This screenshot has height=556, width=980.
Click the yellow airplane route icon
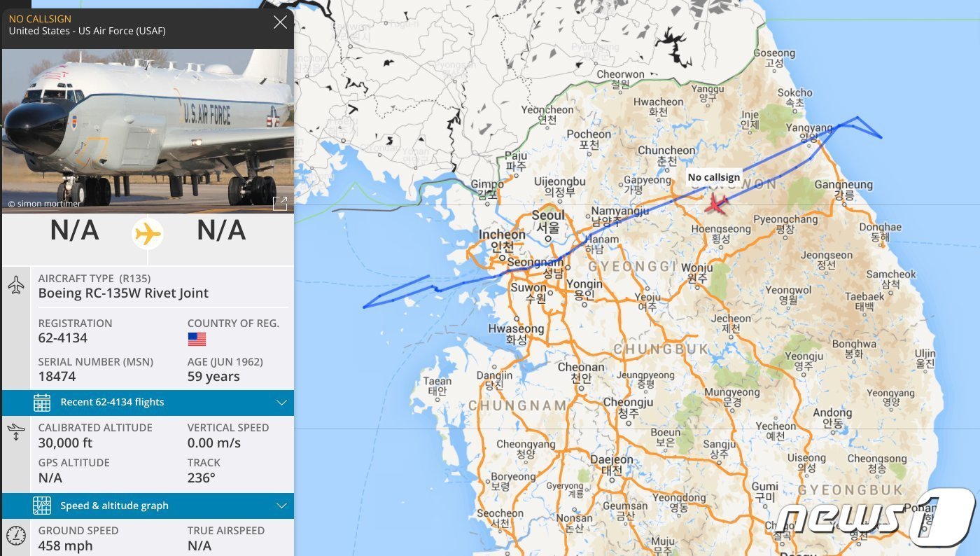[x=148, y=233]
